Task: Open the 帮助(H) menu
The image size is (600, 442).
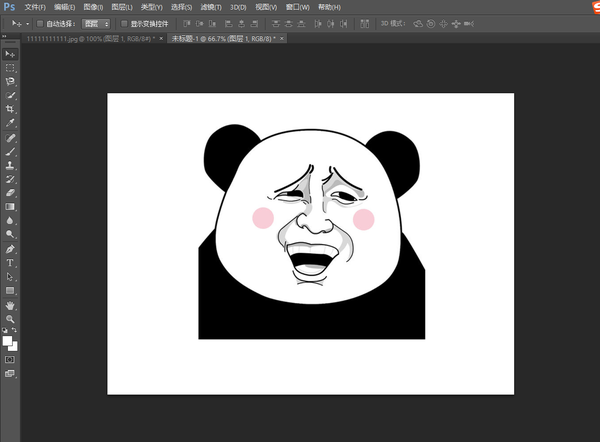Action: pyautogui.click(x=329, y=7)
